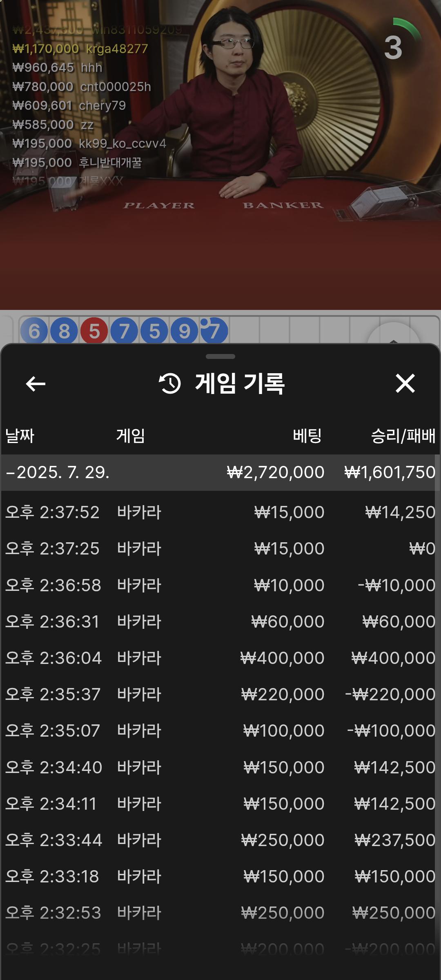The image size is (441, 980).
Task: Select the blue 9 bead in roadmap
Action: tap(185, 331)
